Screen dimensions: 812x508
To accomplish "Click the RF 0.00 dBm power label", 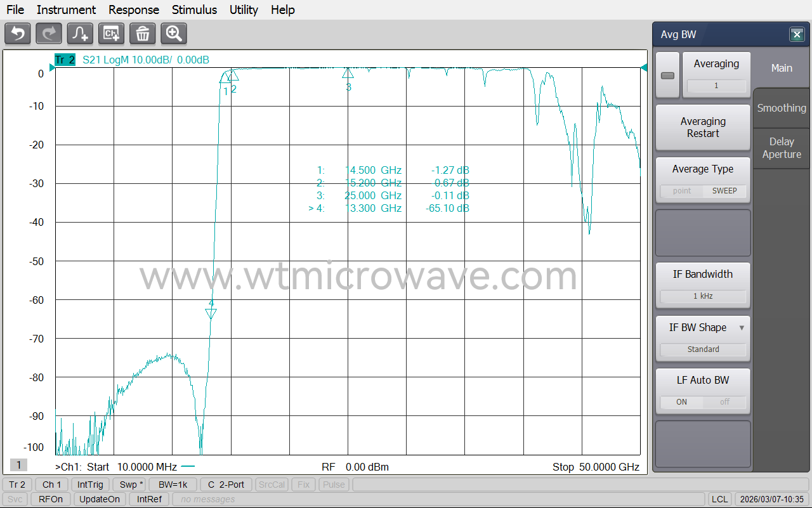I will point(355,467).
